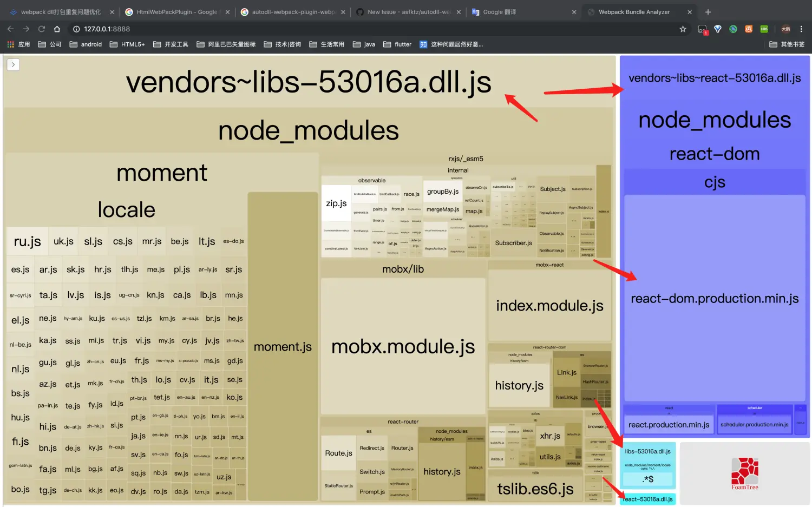Open Chrome's three-dot menu
812x507 pixels.
(x=801, y=29)
